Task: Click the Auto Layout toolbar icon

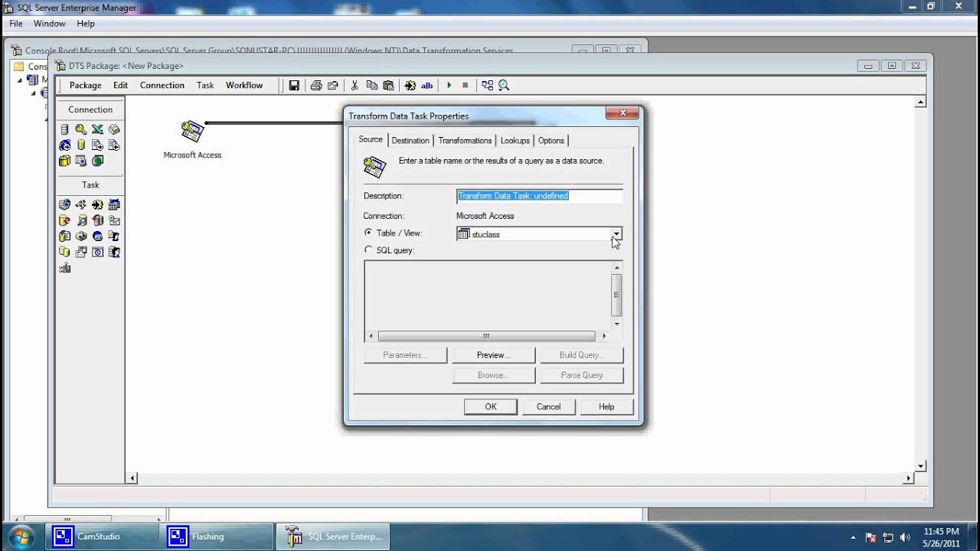Action: point(488,86)
